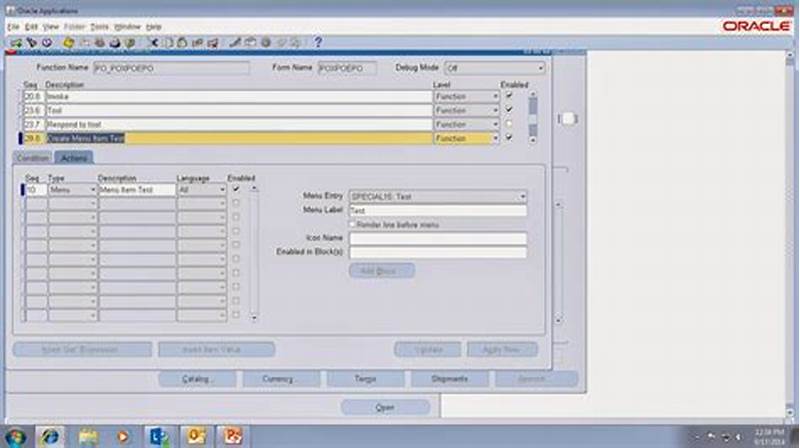The height and width of the screenshot is (448, 800).
Task: Click the Translations globe toolbar icon
Action: coord(265,43)
